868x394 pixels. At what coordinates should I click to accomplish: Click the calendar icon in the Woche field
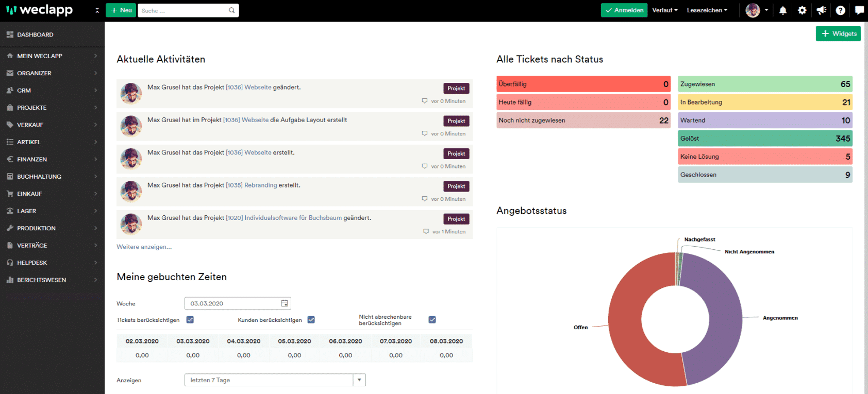(x=284, y=303)
